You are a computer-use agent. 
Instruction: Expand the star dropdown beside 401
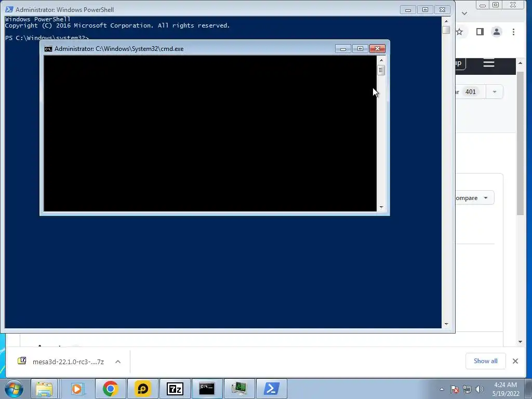495,92
